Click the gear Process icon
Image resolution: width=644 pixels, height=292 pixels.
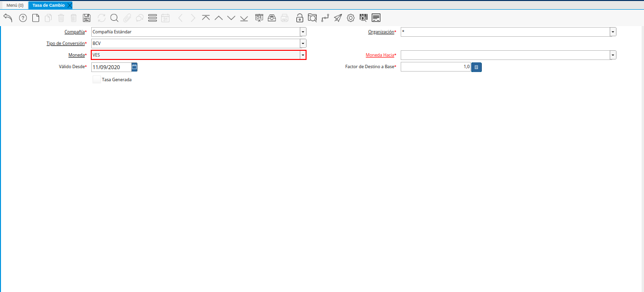coord(351,18)
